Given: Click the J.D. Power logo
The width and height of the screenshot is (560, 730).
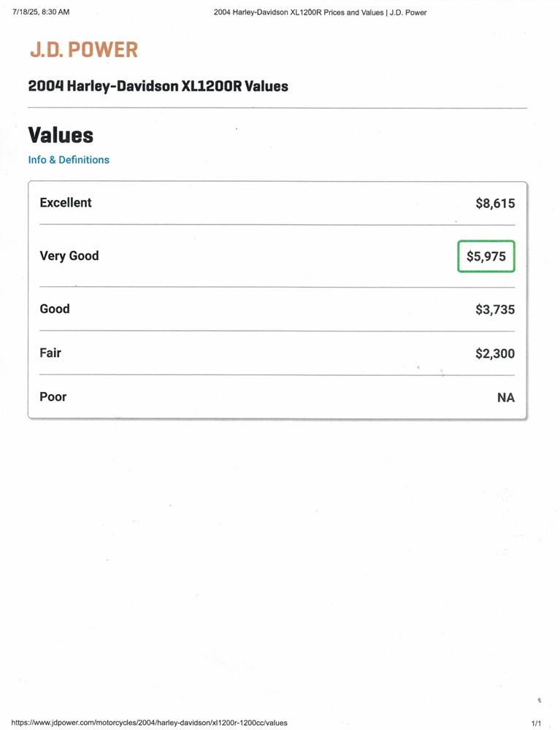Looking at the screenshot, I should (83, 50).
